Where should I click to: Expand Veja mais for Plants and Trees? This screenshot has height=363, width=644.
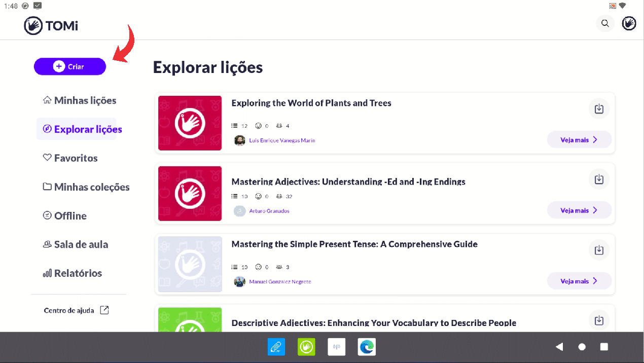579,140
